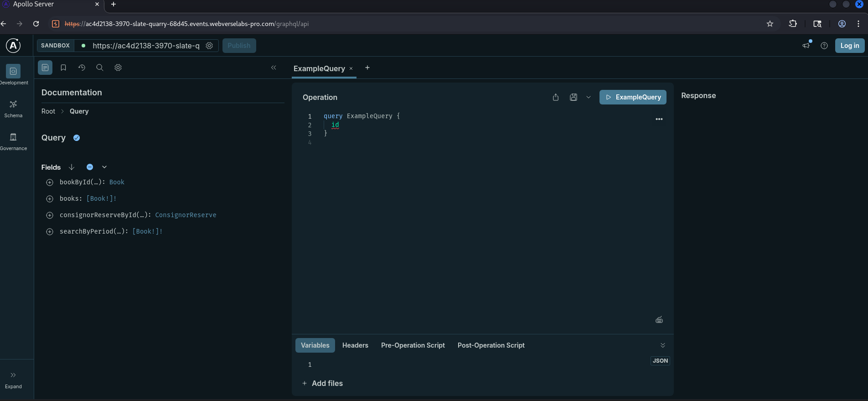Screen dimensions: 868x401
Task: Save the operation with the save icon
Action: [573, 97]
